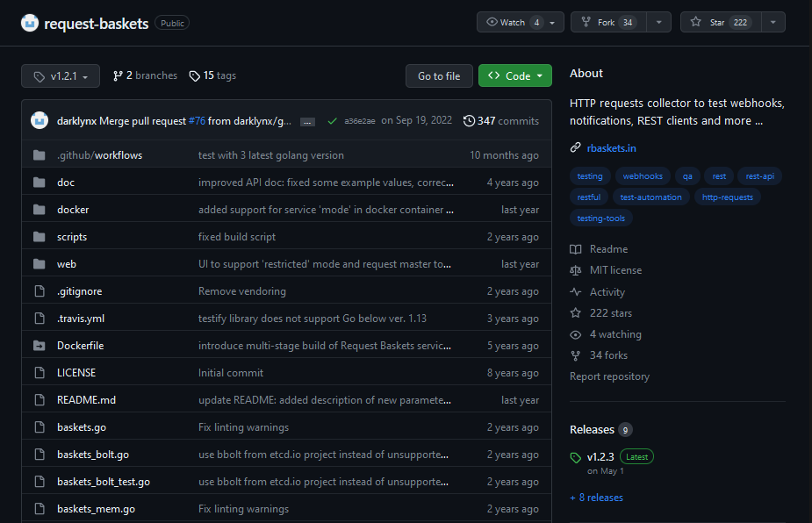Open the LICENSE file

pyautogui.click(x=76, y=373)
